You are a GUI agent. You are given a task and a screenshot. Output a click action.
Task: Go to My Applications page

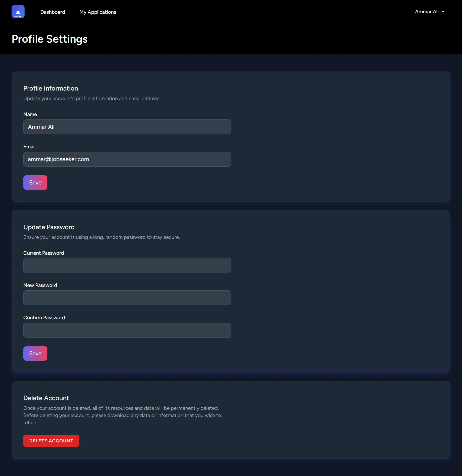pyautogui.click(x=98, y=12)
